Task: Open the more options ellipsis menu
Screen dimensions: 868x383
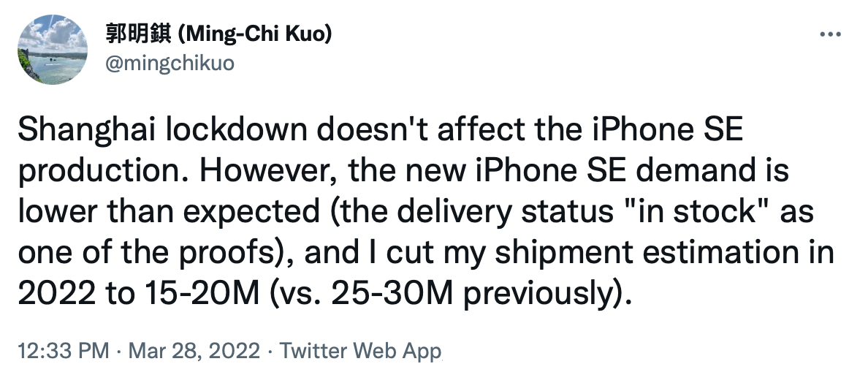Action: point(831,35)
